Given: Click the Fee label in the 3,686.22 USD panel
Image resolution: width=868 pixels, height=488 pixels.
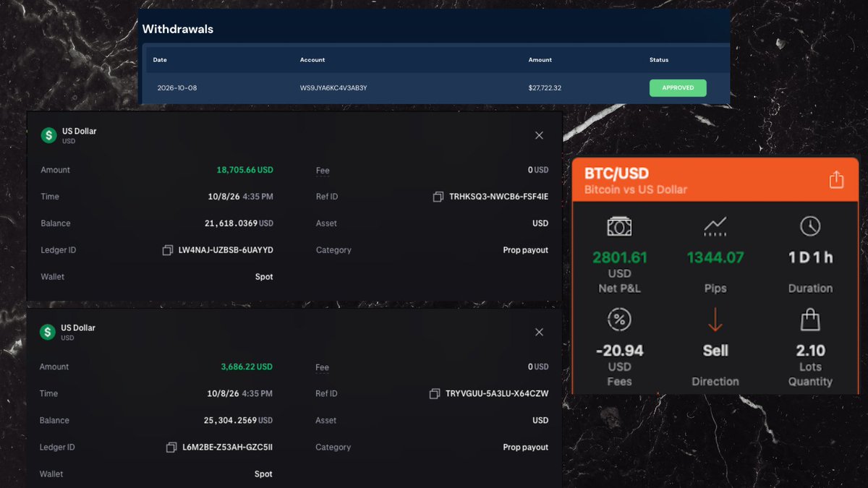Looking at the screenshot, I should 322,367.
